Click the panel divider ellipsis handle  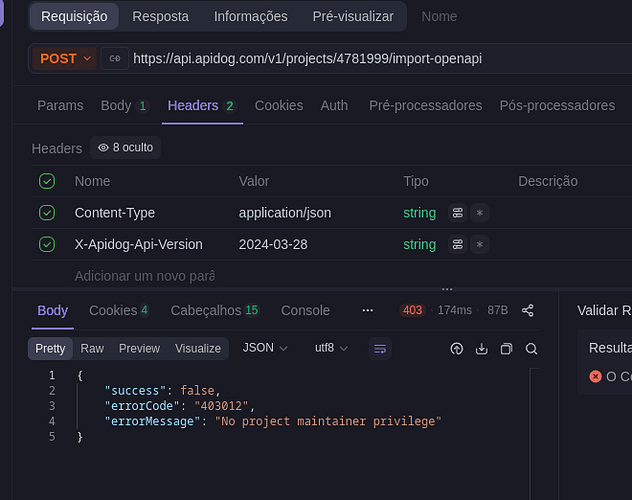[x=447, y=289]
